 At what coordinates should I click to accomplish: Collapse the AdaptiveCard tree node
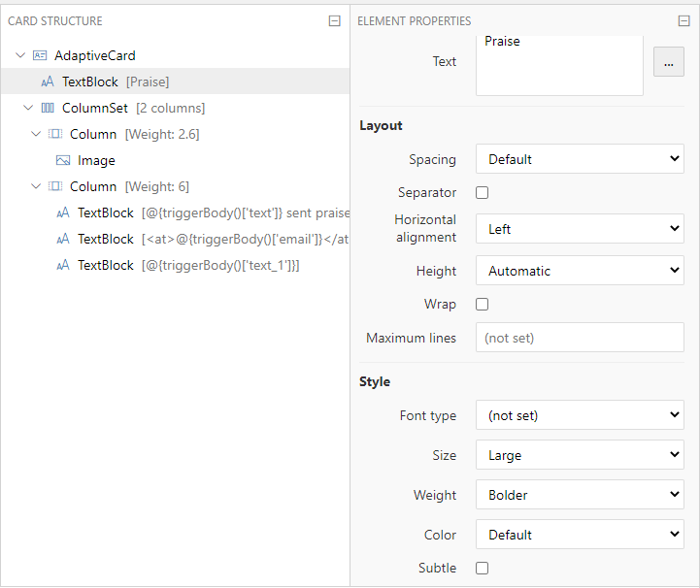[20, 56]
